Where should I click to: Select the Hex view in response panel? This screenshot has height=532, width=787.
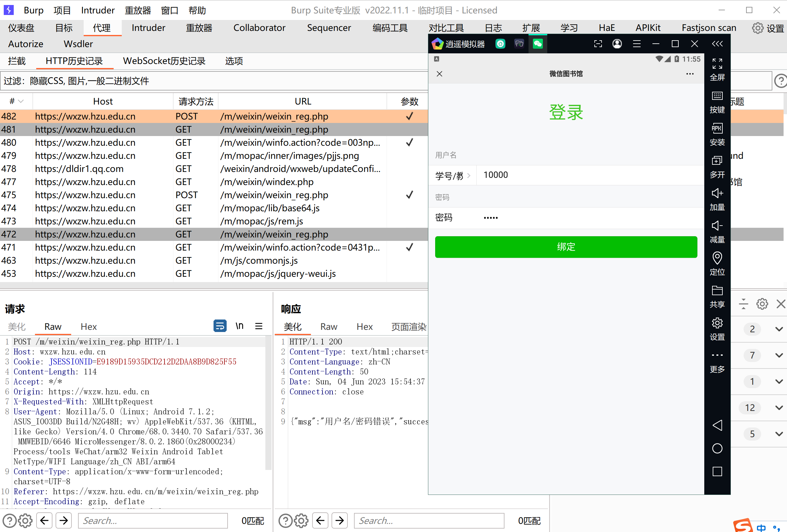(x=364, y=327)
